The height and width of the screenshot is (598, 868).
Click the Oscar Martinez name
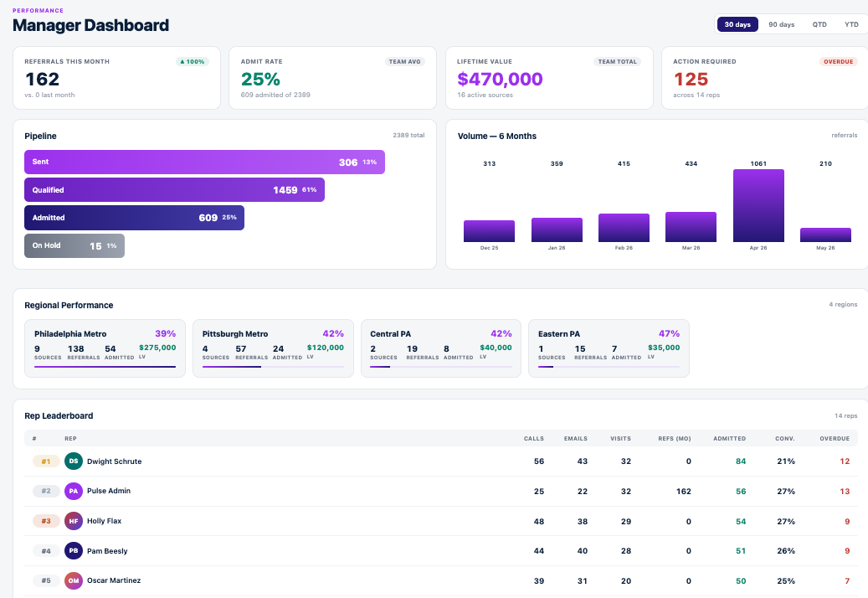tap(114, 580)
